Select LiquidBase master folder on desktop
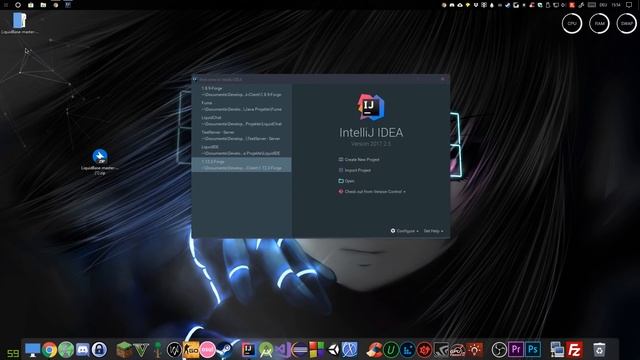Image resolution: width=640 pixels, height=360 pixels. [19, 23]
